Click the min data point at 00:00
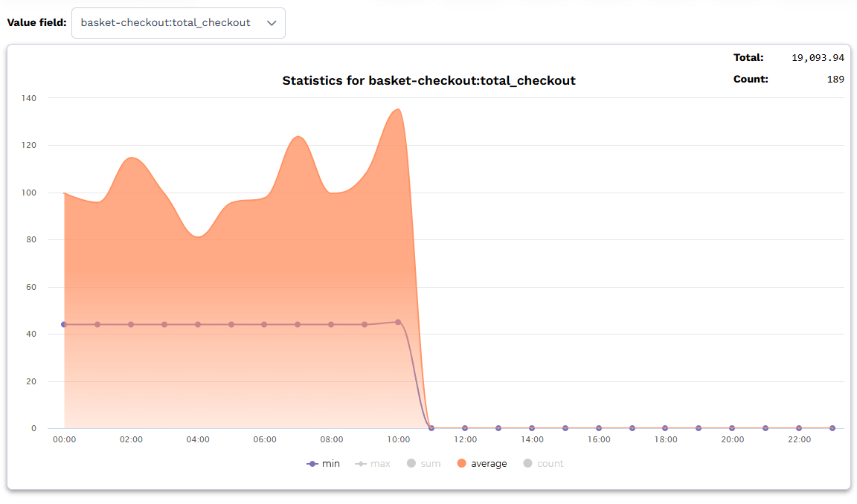Viewport: 857px width, 504px height. coord(64,324)
